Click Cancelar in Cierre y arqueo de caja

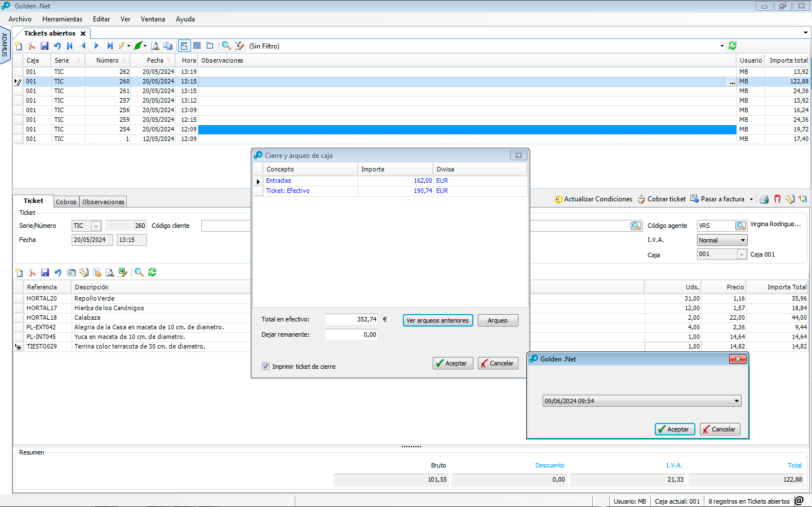pyautogui.click(x=498, y=363)
